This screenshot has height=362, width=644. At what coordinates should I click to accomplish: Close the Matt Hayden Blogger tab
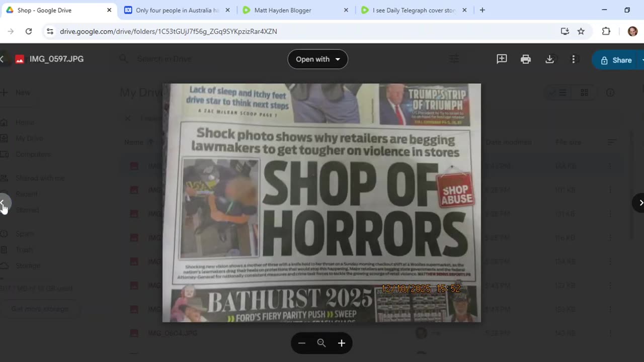(x=346, y=10)
